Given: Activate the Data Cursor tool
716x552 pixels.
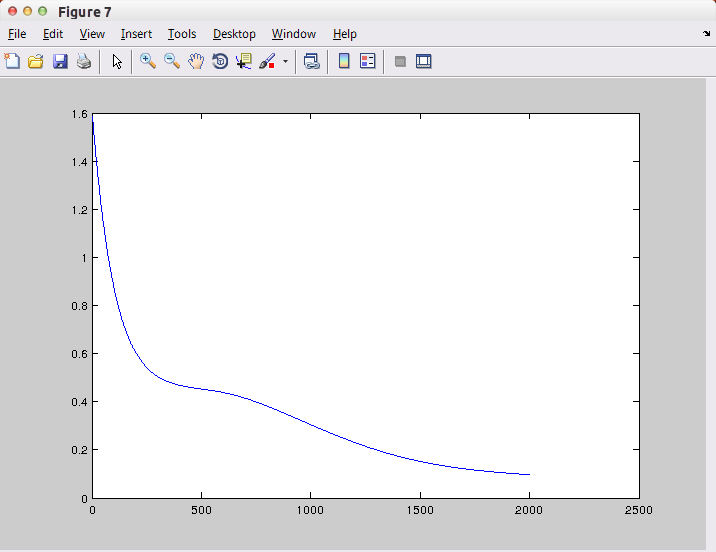Looking at the screenshot, I should coord(244,61).
